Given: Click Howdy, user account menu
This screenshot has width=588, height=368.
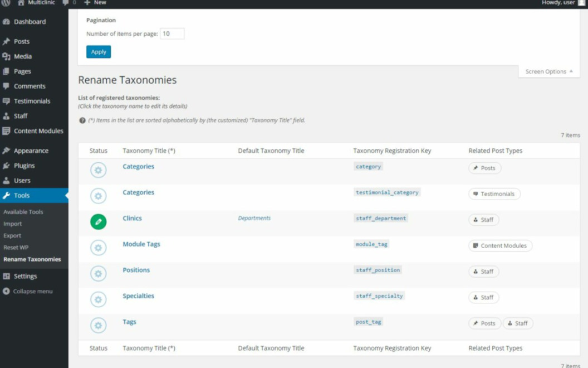Looking at the screenshot, I should coord(563,3).
